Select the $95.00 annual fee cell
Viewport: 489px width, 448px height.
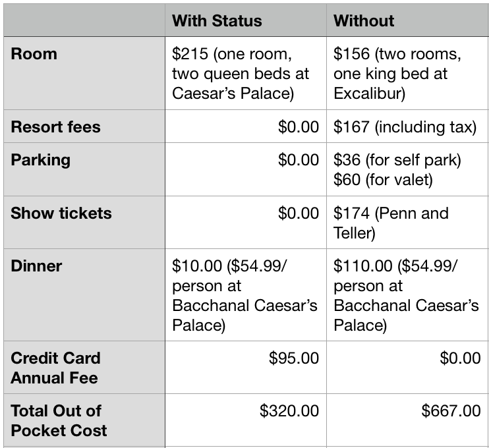click(x=293, y=358)
